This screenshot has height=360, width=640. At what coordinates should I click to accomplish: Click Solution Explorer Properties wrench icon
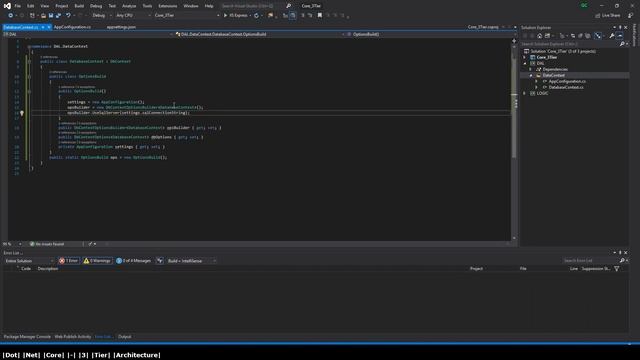[x=612, y=36]
